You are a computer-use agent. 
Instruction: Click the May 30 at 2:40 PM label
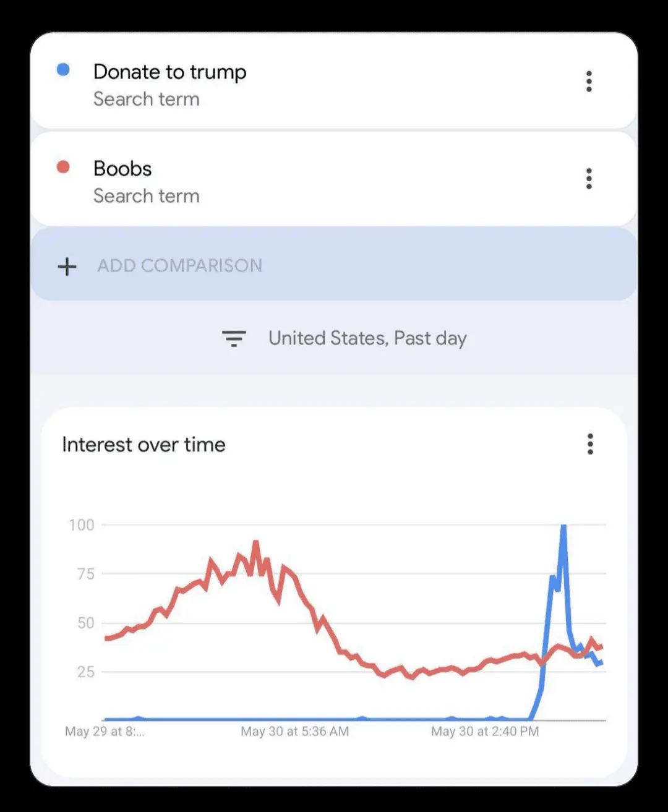tap(485, 732)
